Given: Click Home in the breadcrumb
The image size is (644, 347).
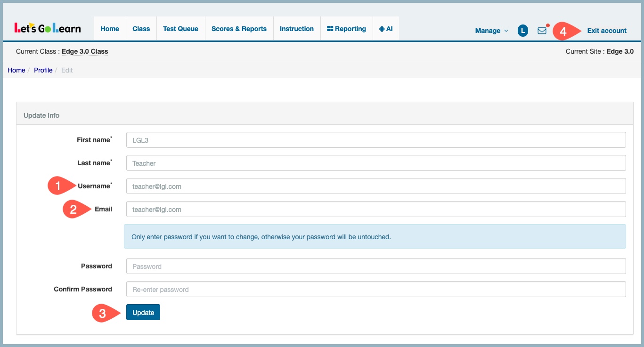Looking at the screenshot, I should tap(16, 70).
